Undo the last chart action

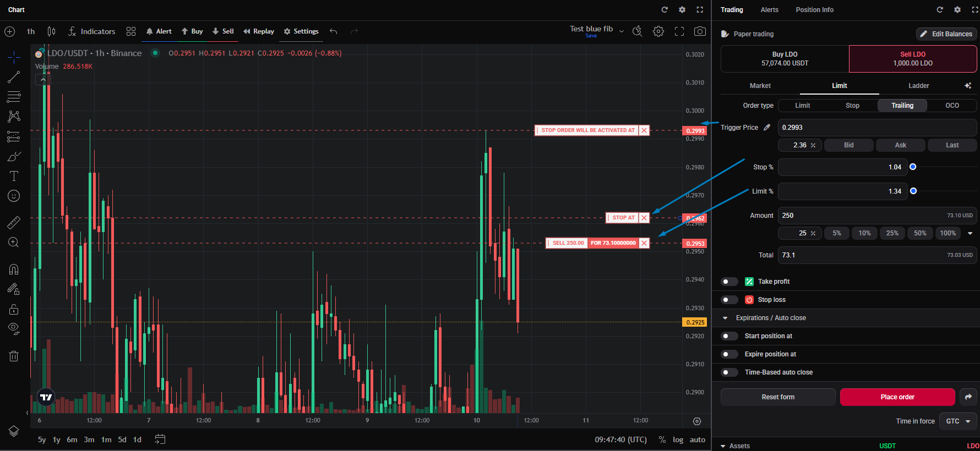point(334,31)
